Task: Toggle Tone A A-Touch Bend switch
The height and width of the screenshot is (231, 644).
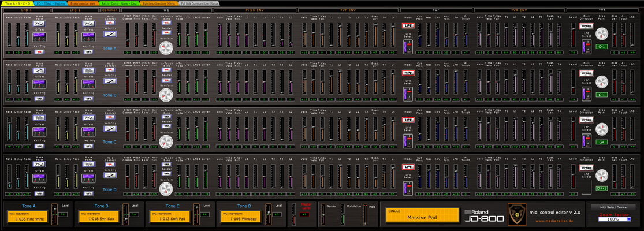Action: click(166, 23)
